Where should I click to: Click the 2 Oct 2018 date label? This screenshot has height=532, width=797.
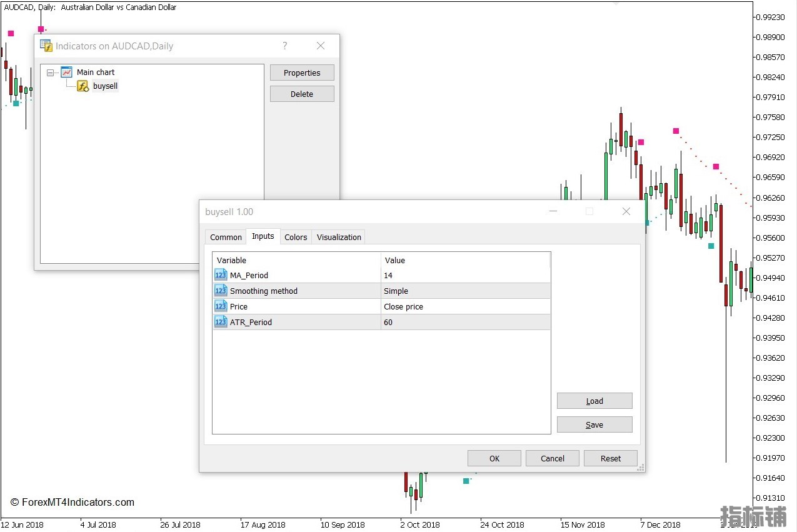[x=420, y=524]
